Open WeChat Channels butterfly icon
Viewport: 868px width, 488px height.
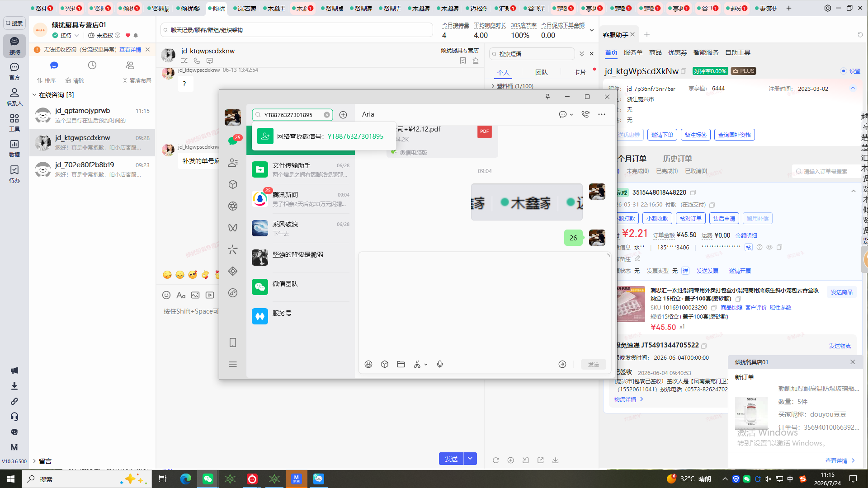click(x=233, y=228)
